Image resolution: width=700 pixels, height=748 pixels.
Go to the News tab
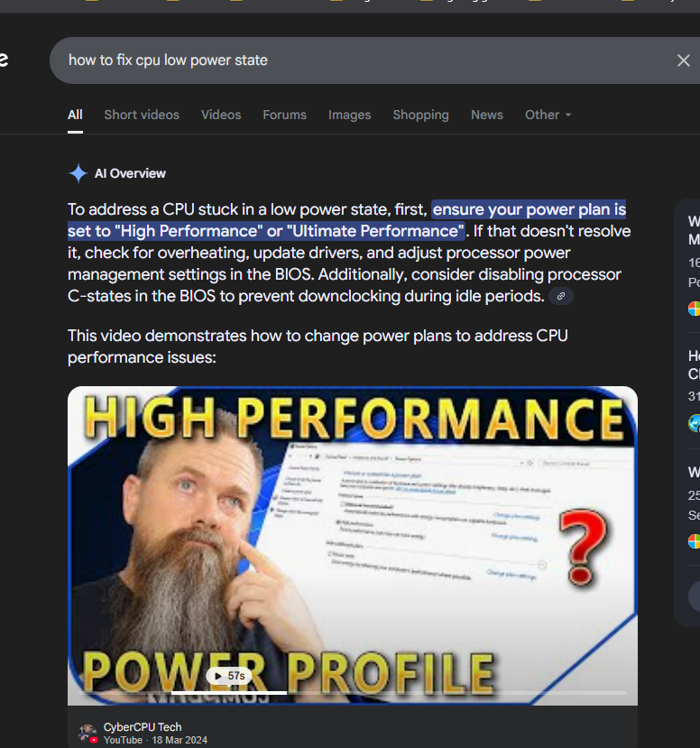coord(487,115)
